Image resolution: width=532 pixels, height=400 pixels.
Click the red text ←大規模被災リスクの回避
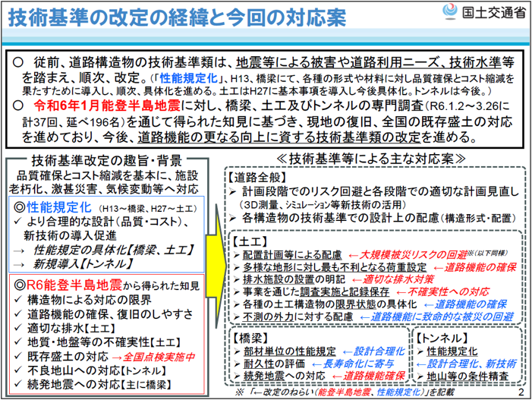pyautogui.click(x=407, y=255)
